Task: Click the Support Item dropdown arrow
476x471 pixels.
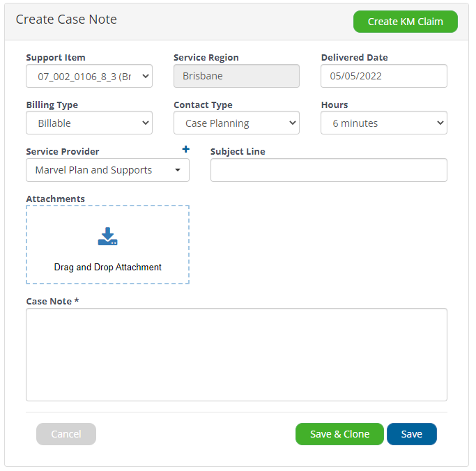Action: point(146,76)
